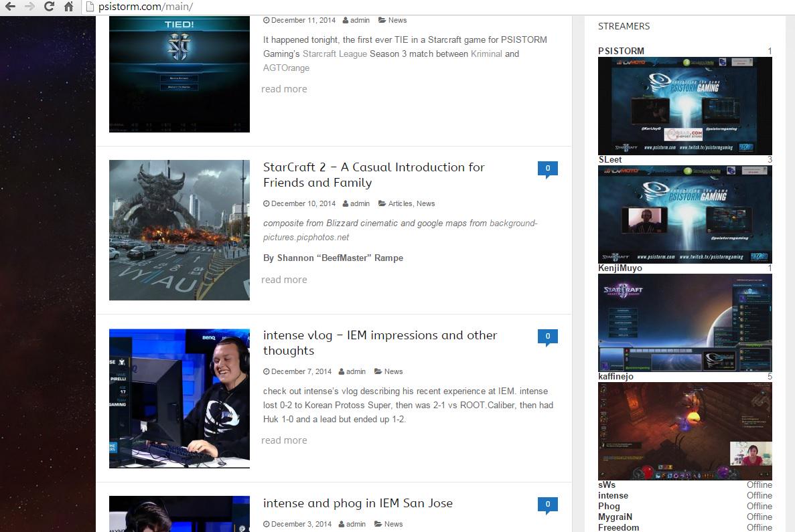
Task: Open News category on December 10 post
Action: (425, 203)
